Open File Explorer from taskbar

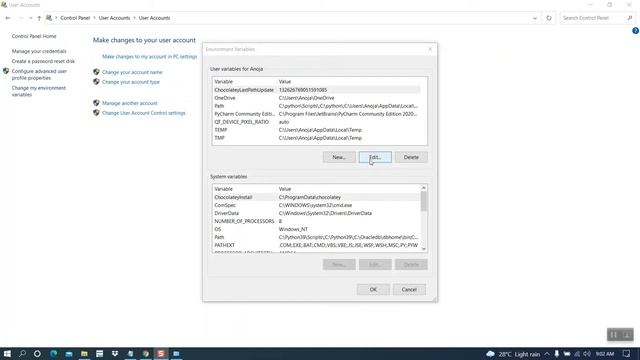84,353
